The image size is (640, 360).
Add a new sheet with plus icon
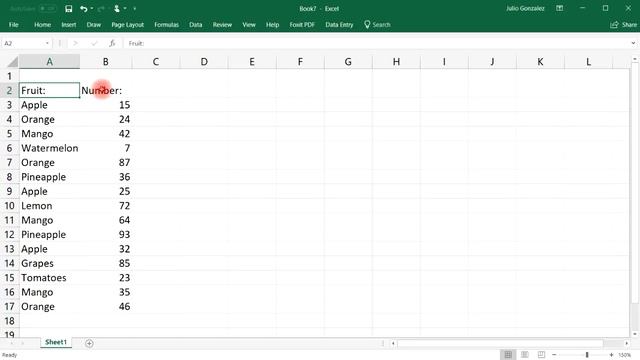point(89,344)
